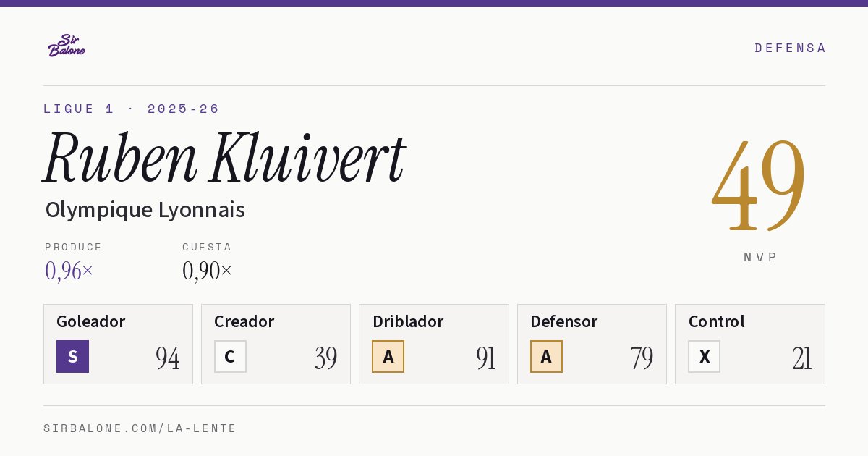Click the X grade badge under Control
This screenshot has height=456, width=868.
click(x=704, y=357)
